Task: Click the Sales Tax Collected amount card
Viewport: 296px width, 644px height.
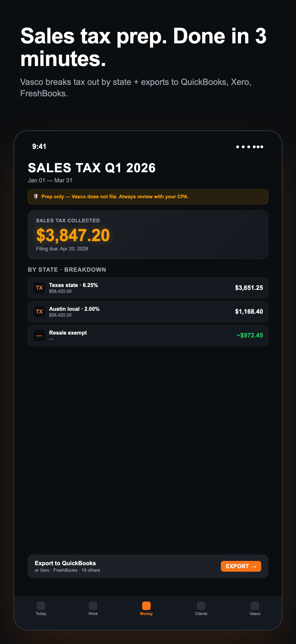Action: coord(148,235)
